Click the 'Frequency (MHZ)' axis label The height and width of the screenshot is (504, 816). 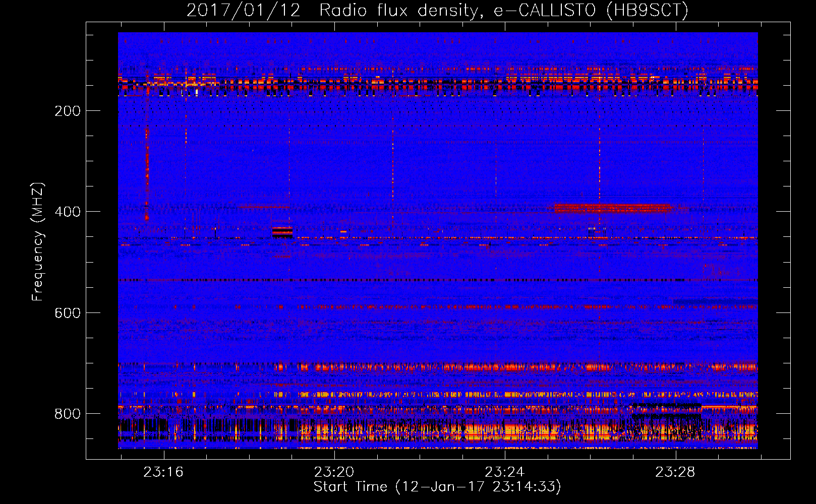point(38,242)
